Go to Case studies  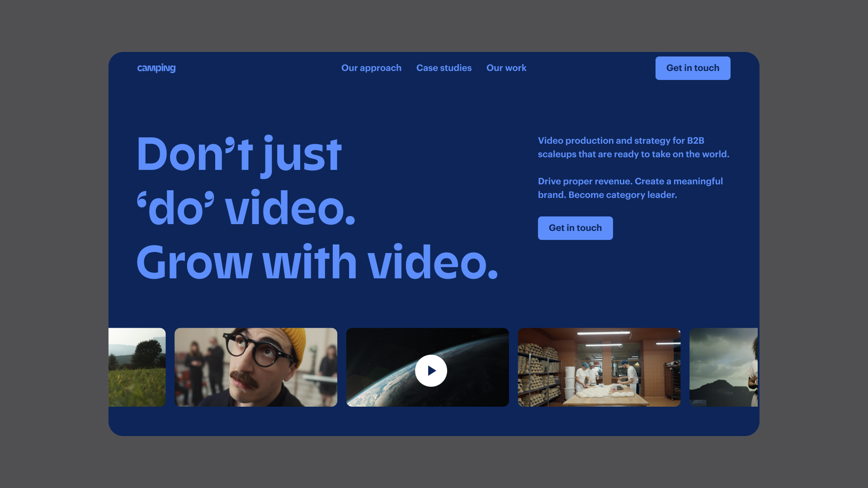click(443, 68)
